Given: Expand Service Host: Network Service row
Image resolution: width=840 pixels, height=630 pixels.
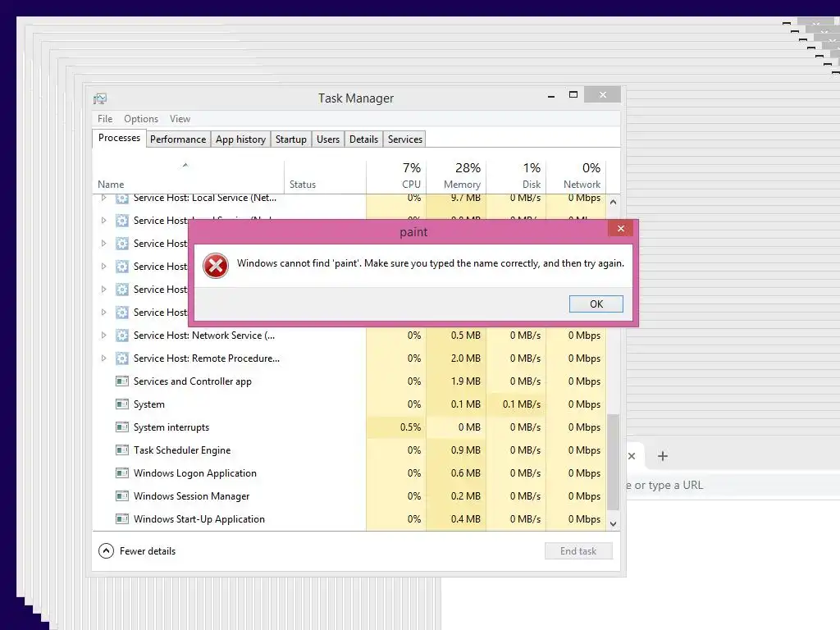Looking at the screenshot, I should (104, 336).
